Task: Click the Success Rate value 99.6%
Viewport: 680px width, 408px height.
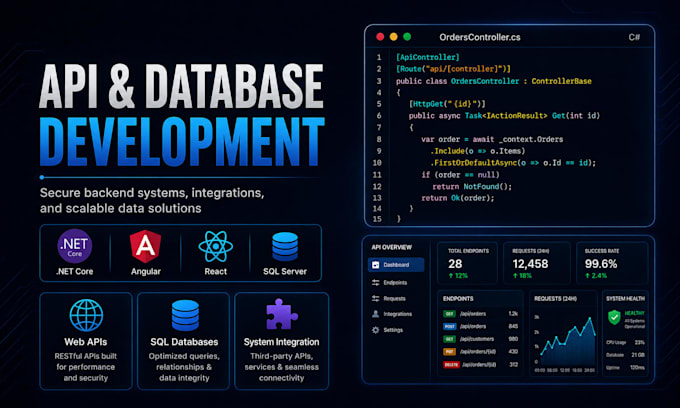Action: coord(601,264)
